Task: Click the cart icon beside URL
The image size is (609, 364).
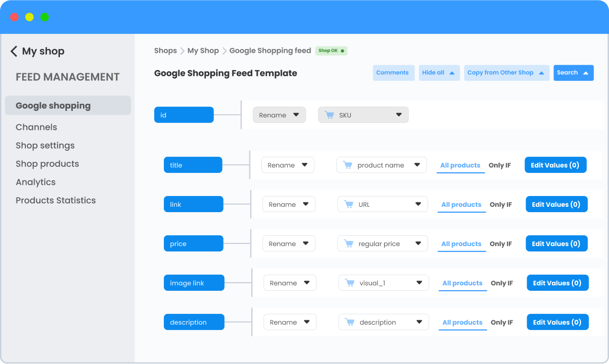Action: tap(349, 204)
